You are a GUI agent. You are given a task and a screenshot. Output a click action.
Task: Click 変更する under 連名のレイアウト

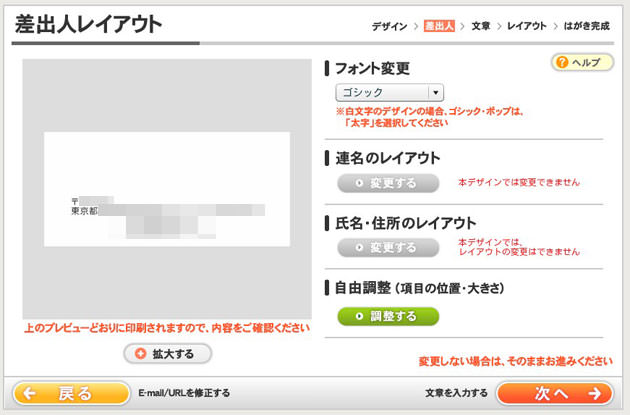point(388,183)
